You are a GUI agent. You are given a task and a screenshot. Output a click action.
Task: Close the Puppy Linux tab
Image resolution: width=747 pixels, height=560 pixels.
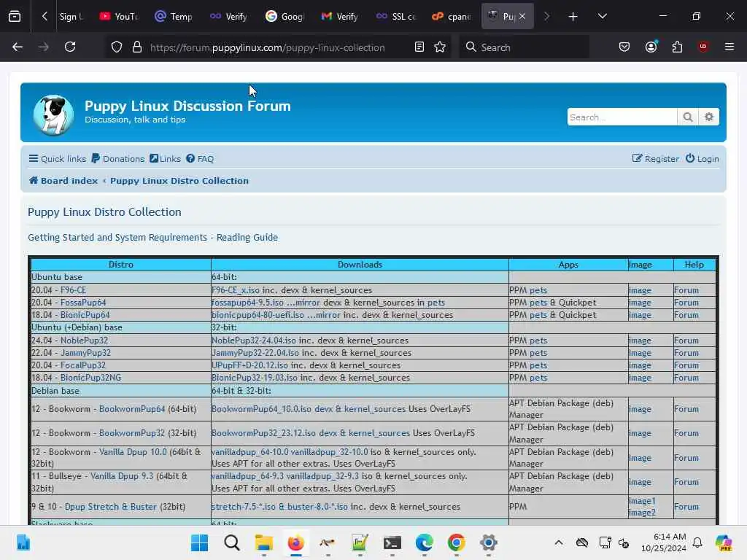(x=522, y=17)
